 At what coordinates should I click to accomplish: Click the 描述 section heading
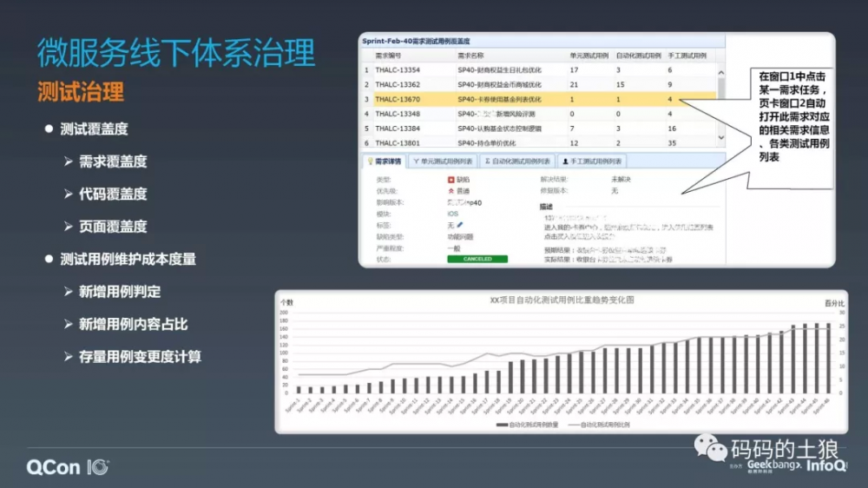[546, 207]
